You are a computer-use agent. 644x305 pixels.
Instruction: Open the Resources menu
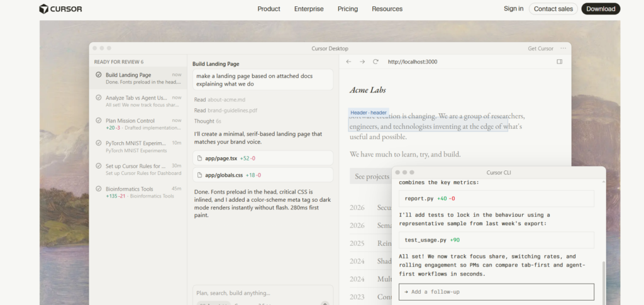click(x=387, y=9)
